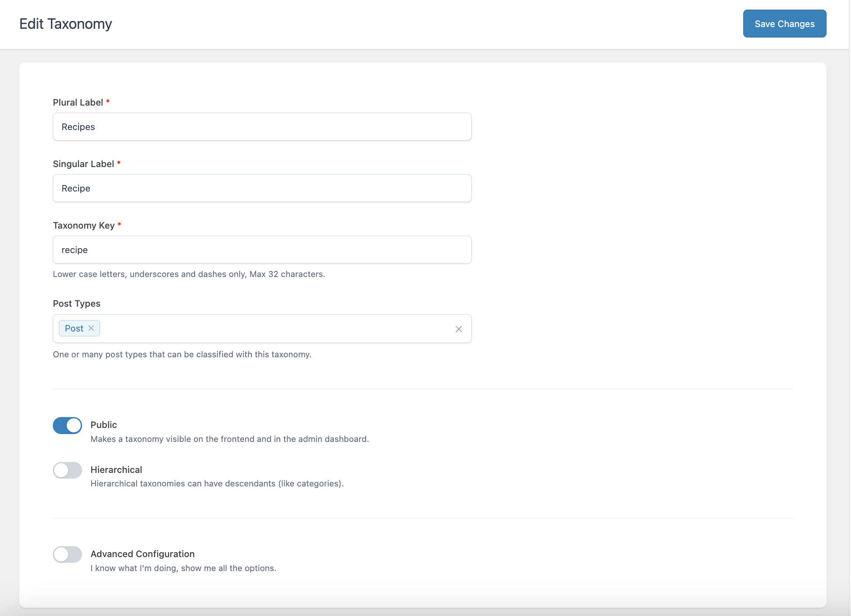851x616 pixels.
Task: Focus the Plural Label text field
Action: [x=262, y=127]
